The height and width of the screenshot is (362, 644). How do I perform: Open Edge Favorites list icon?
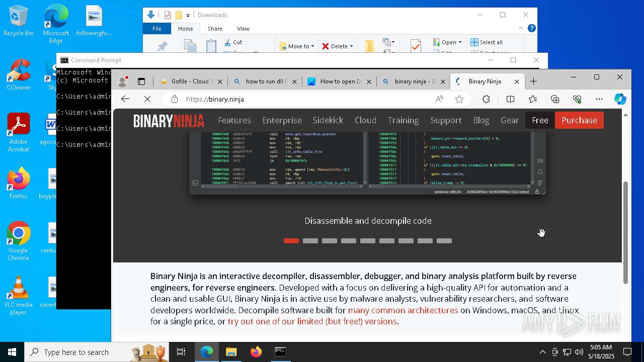pos(533,99)
